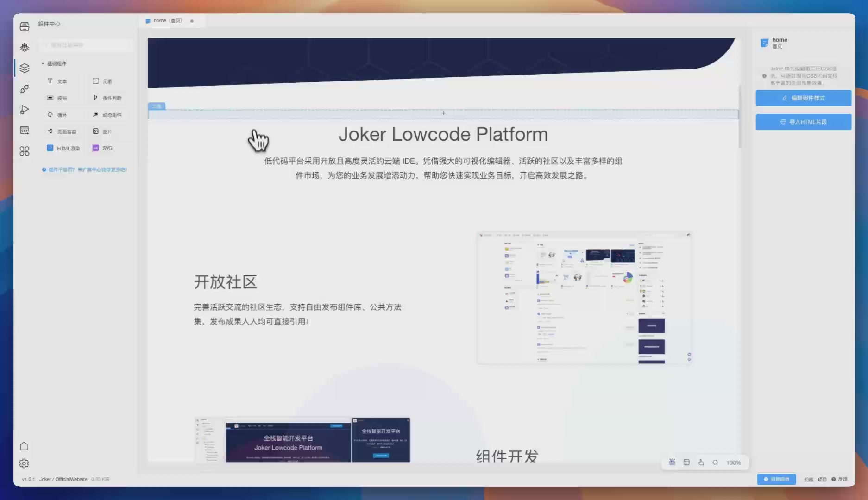Select the 开放社区 heading on canvas
Viewport: 868px width, 500px height.
click(x=225, y=281)
